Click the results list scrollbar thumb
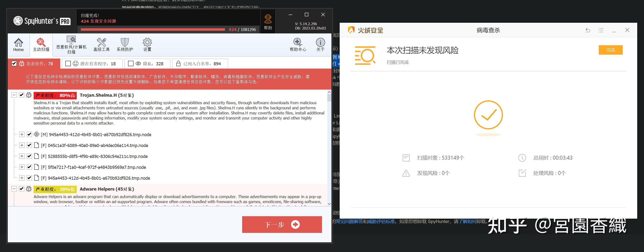 click(329, 98)
